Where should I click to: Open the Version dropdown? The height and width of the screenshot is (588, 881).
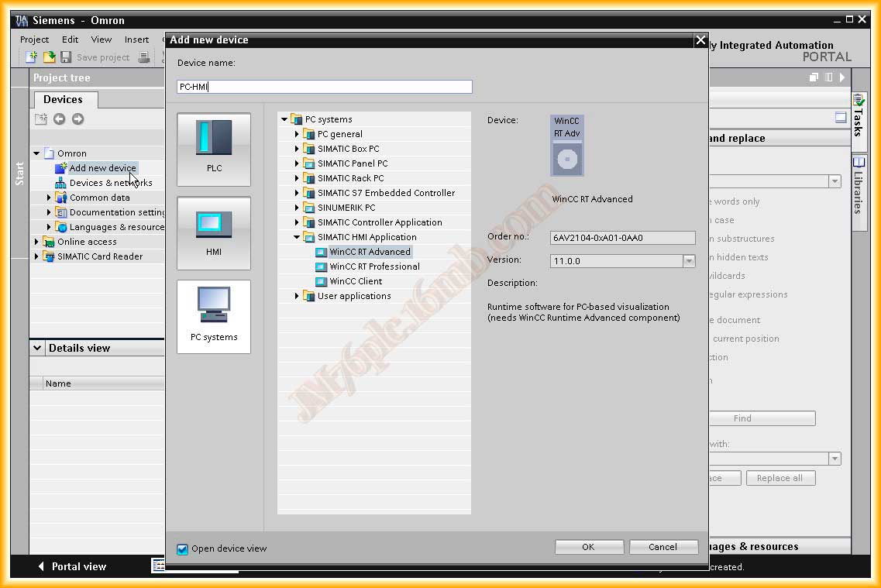tap(689, 261)
